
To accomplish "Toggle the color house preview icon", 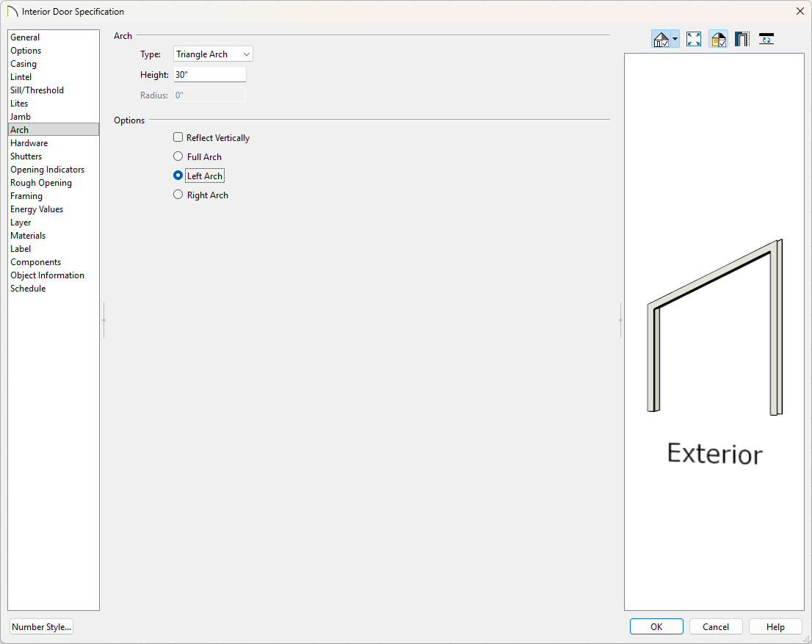I will click(x=718, y=40).
